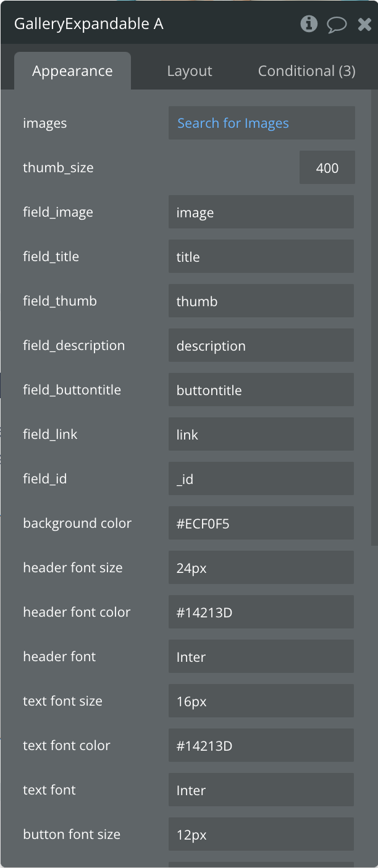Click the field_link input box
The height and width of the screenshot is (868, 378).
[261, 435]
